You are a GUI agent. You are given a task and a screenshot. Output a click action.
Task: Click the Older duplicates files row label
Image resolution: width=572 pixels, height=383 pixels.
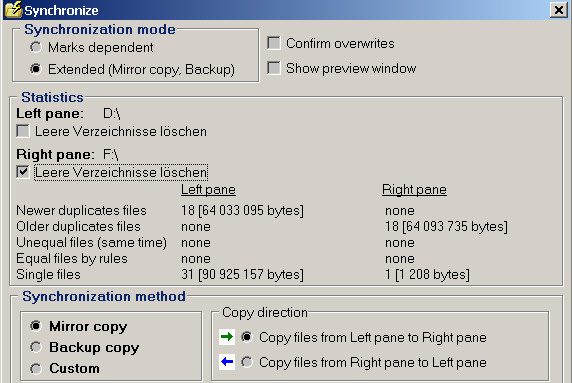[78, 227]
